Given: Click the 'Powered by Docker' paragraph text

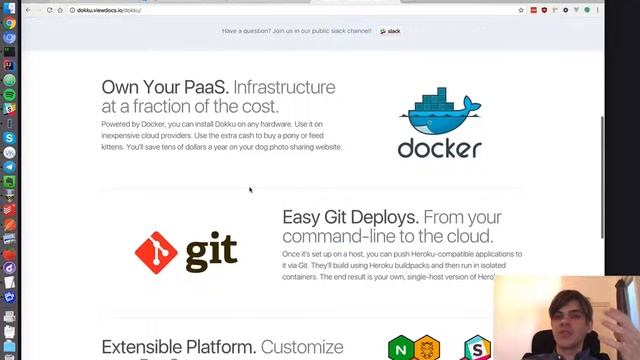Looking at the screenshot, I should coord(222,136).
